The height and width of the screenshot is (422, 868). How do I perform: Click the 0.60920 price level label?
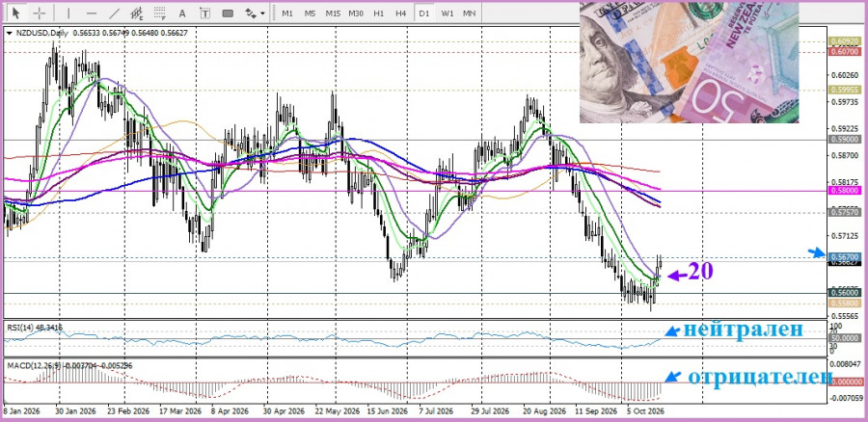click(844, 41)
